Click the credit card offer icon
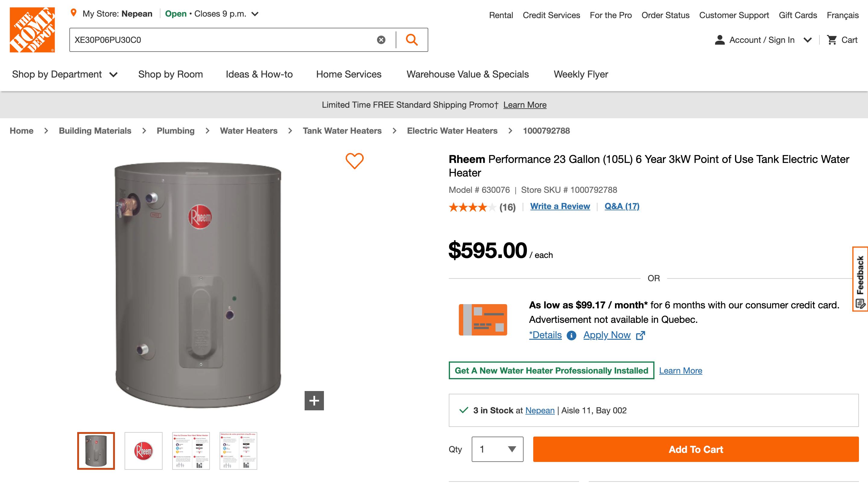Image resolution: width=868 pixels, height=493 pixels. point(483,320)
